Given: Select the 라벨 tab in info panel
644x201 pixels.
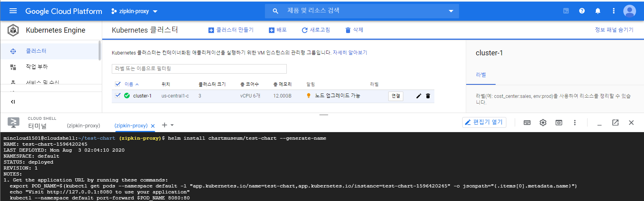Looking at the screenshot, I should pos(481,75).
